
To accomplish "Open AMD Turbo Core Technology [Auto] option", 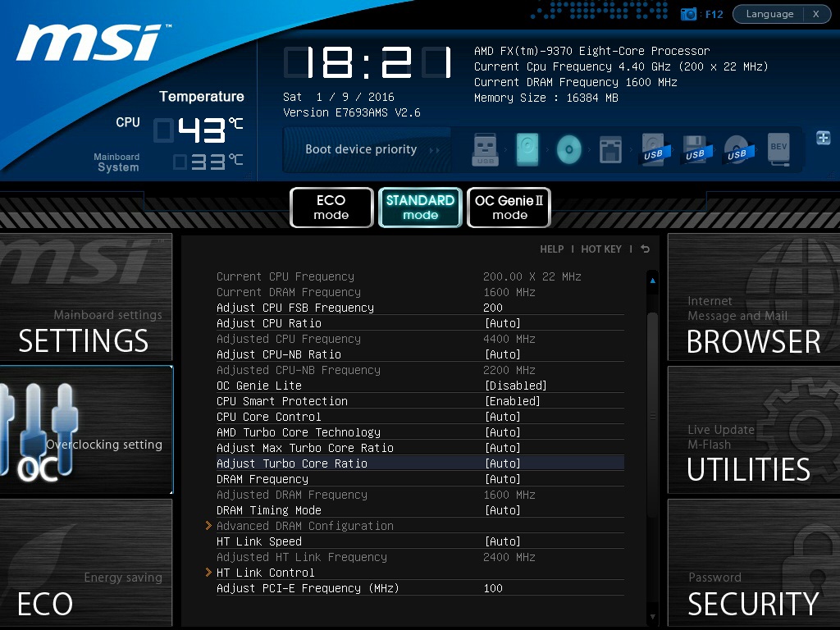I will tap(503, 431).
